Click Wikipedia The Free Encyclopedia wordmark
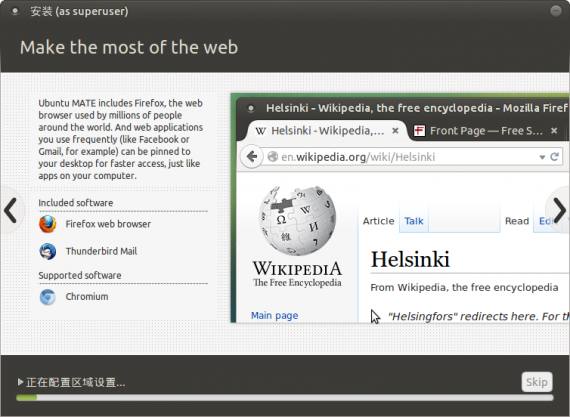 [x=297, y=274]
